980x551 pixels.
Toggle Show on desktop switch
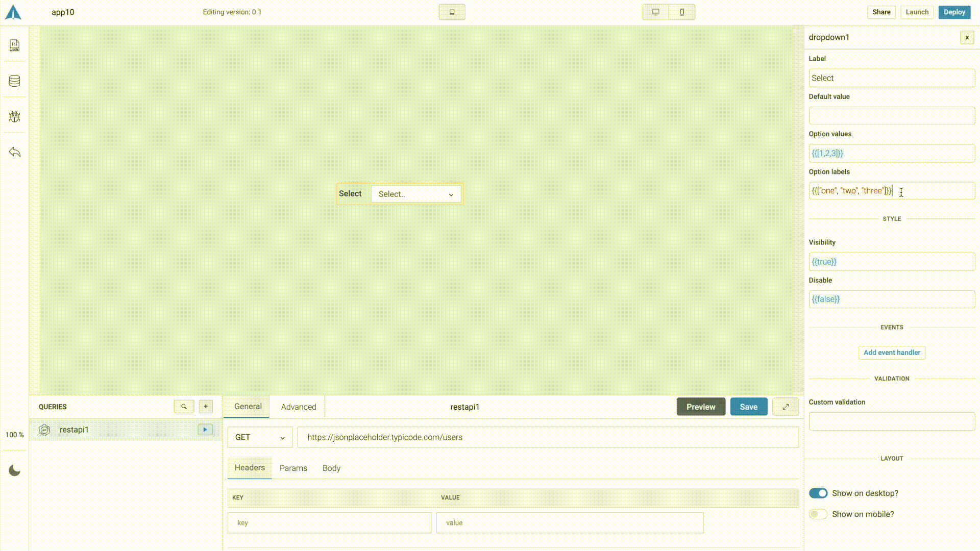[x=818, y=493]
